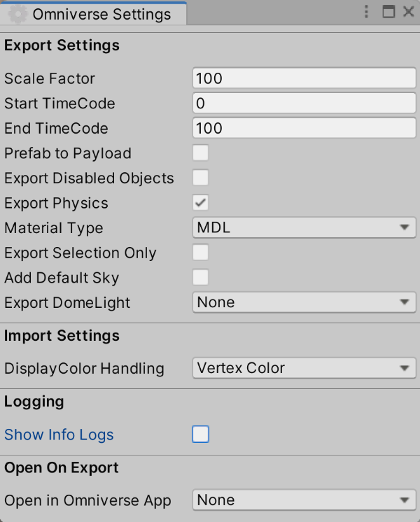Click the Show Info Logs label
The height and width of the screenshot is (522, 420).
[59, 435]
